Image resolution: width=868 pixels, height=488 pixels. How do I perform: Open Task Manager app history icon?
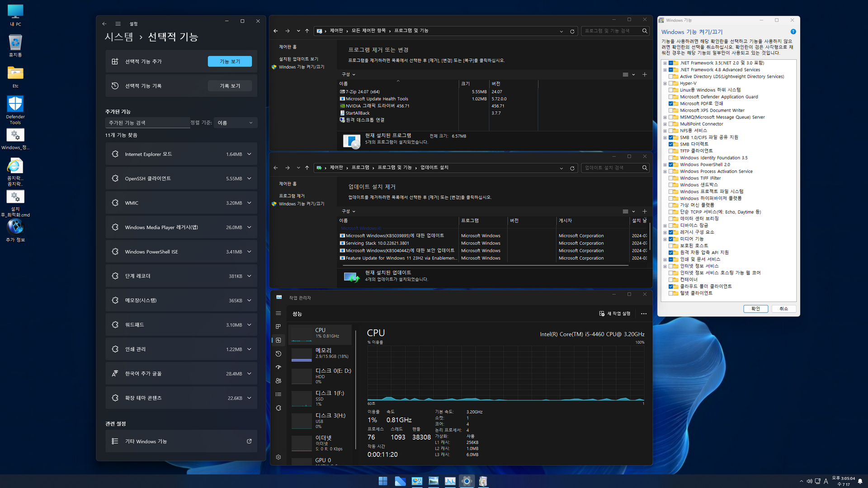point(278,354)
